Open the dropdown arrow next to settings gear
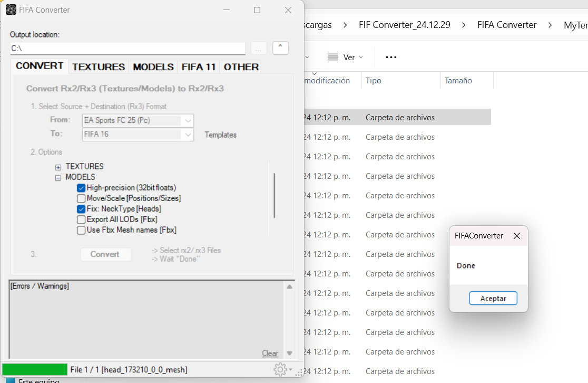The height and width of the screenshot is (383, 588). 291,369
